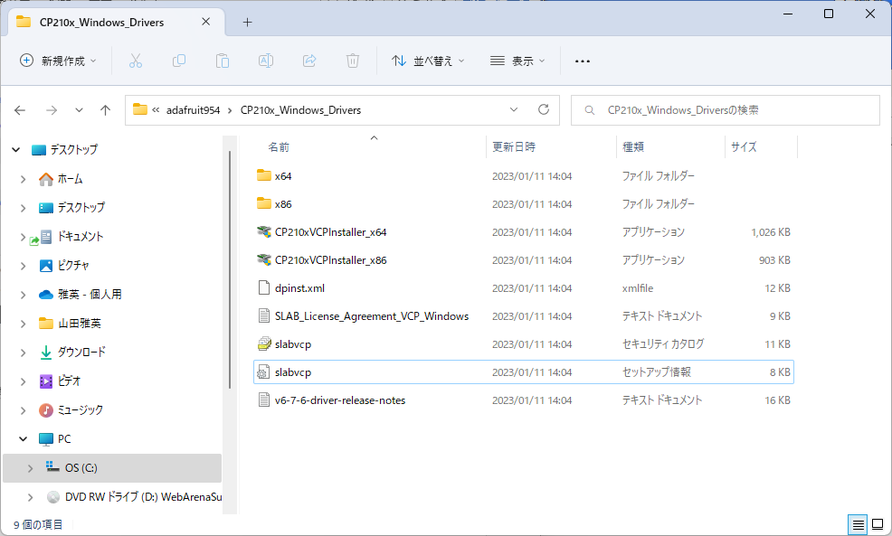Select the dpinst.xml file icon

(x=264, y=287)
